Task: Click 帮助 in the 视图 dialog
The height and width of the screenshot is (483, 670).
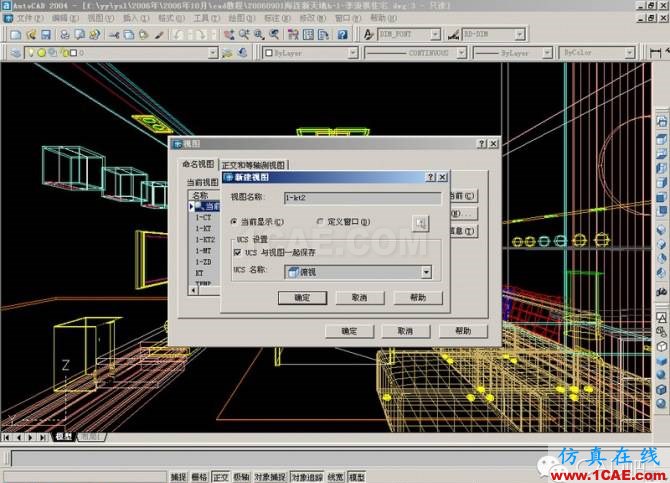Action: (463, 331)
